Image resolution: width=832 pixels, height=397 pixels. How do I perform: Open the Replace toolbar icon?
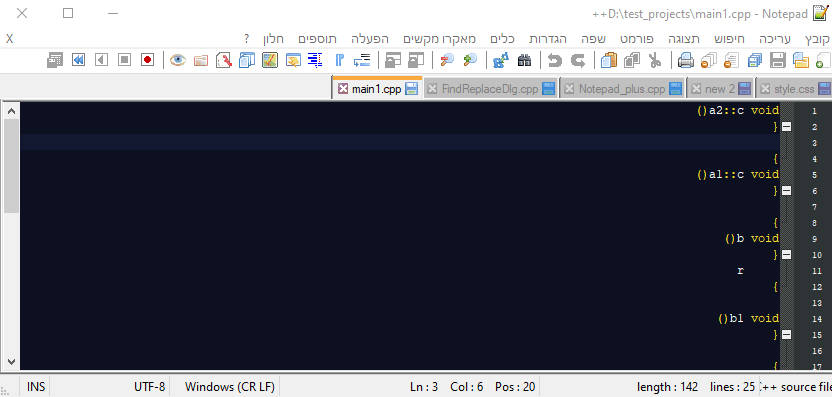(500, 60)
